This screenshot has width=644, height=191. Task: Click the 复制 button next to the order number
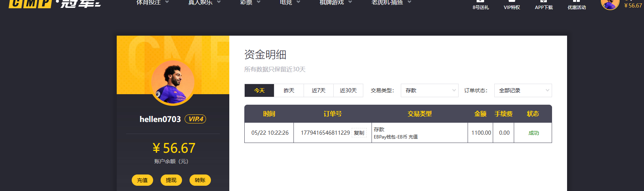[359, 133]
